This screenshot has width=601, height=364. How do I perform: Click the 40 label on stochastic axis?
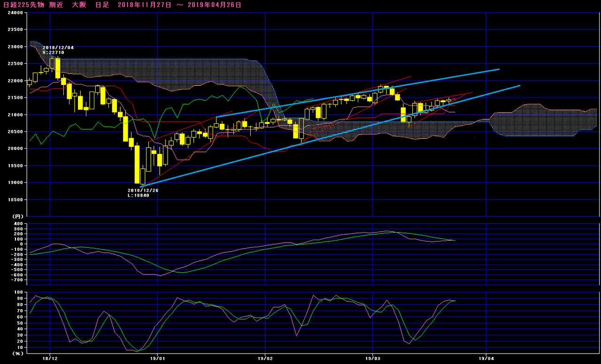point(20,329)
